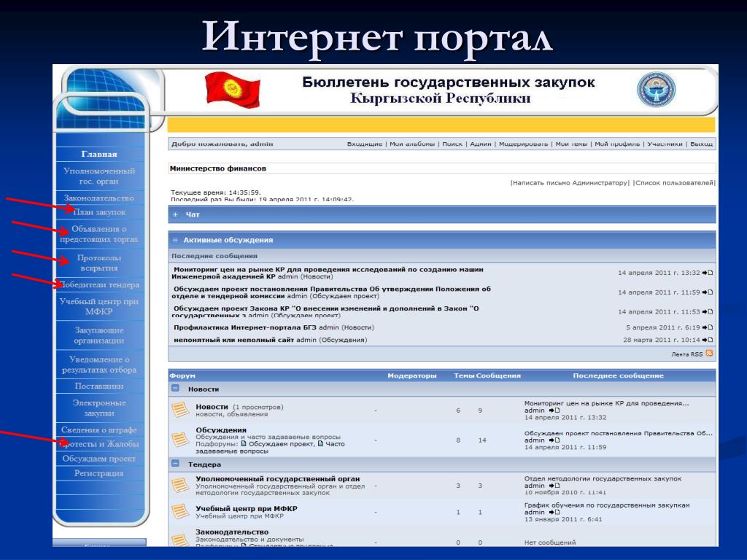Open topic Обсуждаем проект постановления Правительства

331,292
